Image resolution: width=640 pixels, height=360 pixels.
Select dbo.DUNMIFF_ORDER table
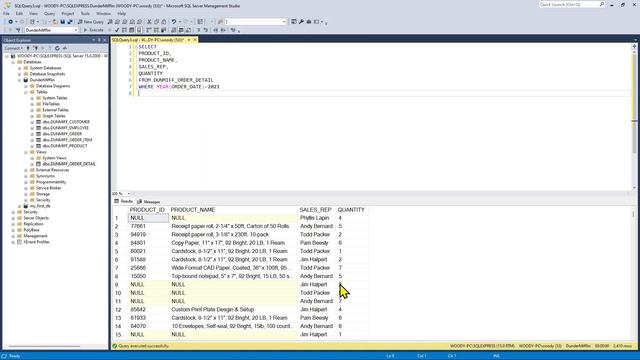click(x=62, y=134)
